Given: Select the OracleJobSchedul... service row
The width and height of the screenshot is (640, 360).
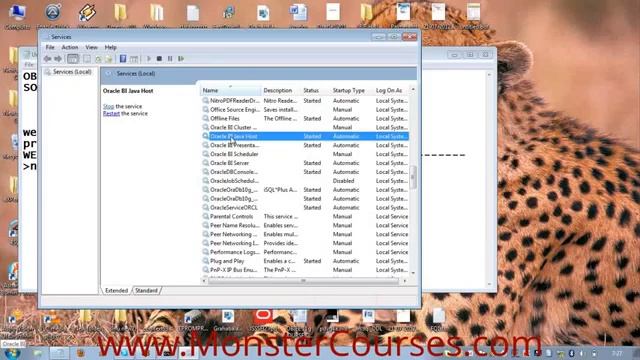Looking at the screenshot, I should tap(305, 181).
